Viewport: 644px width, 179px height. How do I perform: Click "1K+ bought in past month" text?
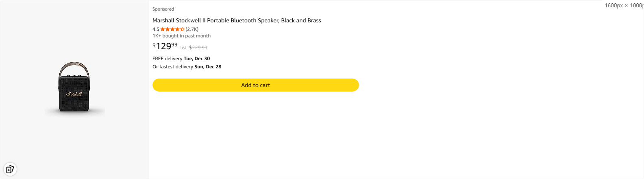click(181, 36)
